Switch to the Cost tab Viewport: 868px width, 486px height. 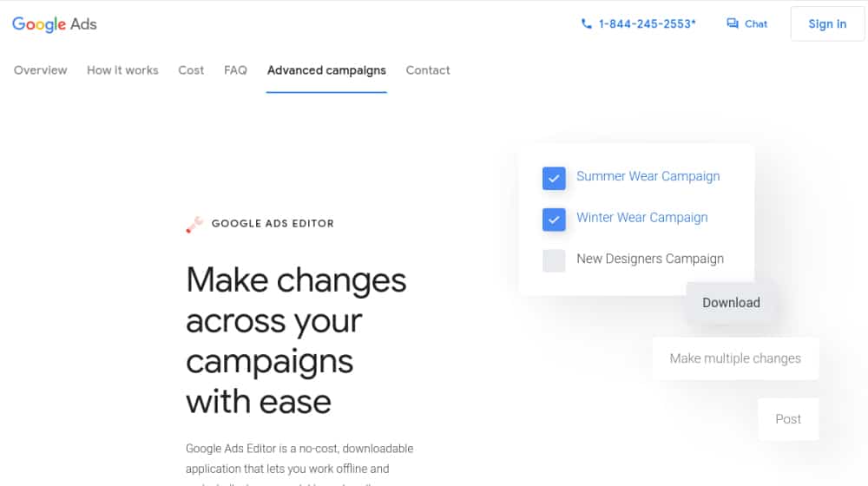click(191, 70)
